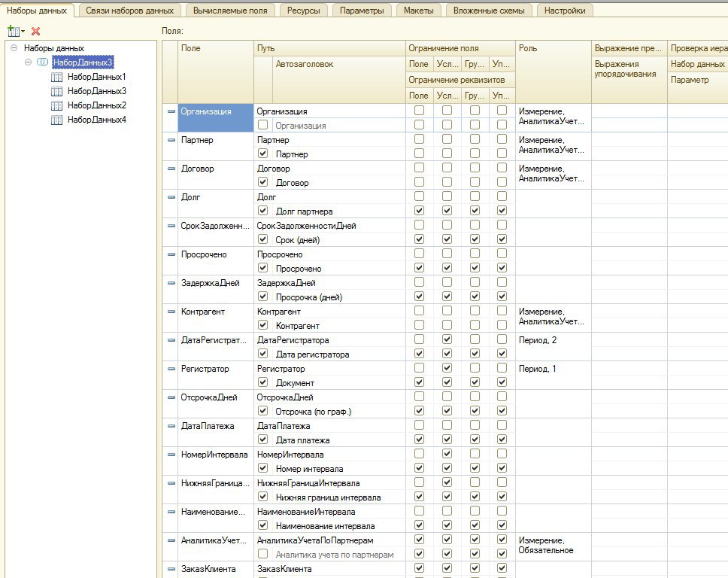Click the field icon of the Партнер row

171,140
